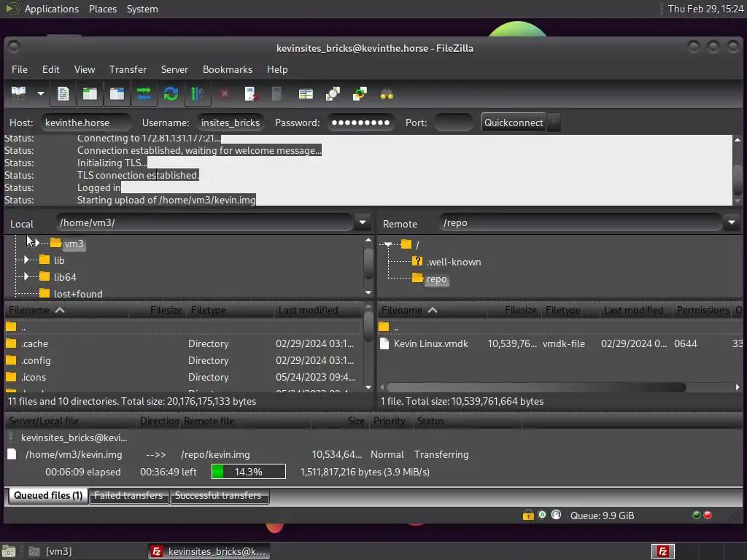The width and height of the screenshot is (747, 560).
Task: Select .icons directory in local list
Action: tap(183, 377)
